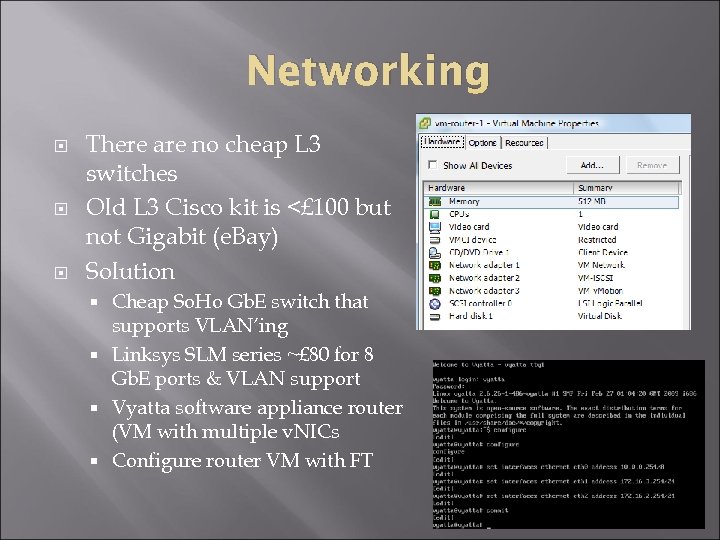Click the SCSI controller 0 icon
The image size is (720, 540).
coord(434,304)
